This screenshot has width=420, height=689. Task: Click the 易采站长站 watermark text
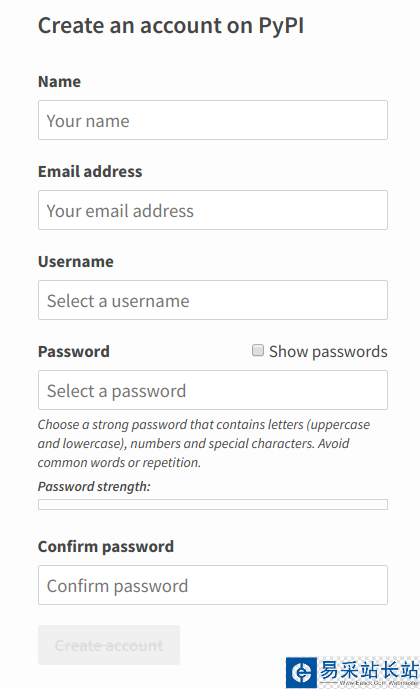[369, 670]
